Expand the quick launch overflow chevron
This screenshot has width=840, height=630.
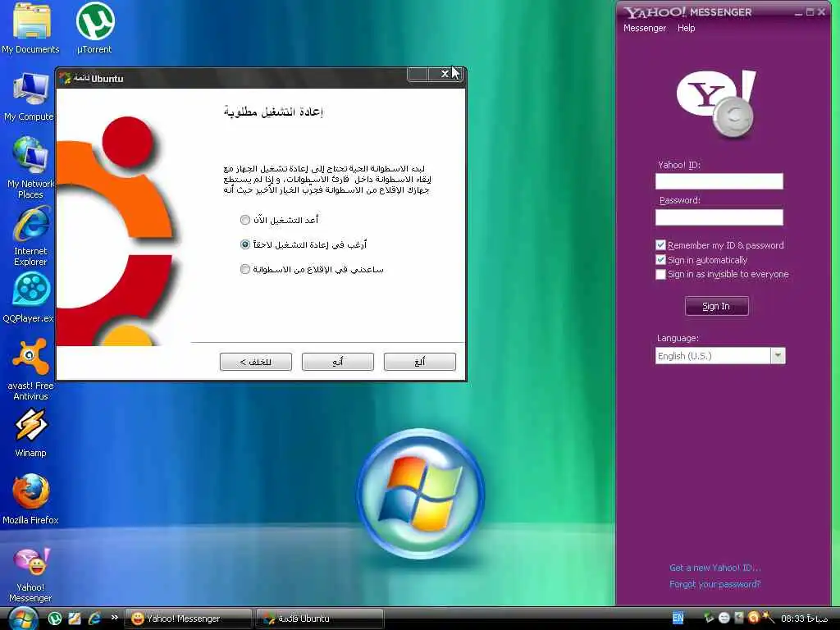pyautogui.click(x=114, y=618)
